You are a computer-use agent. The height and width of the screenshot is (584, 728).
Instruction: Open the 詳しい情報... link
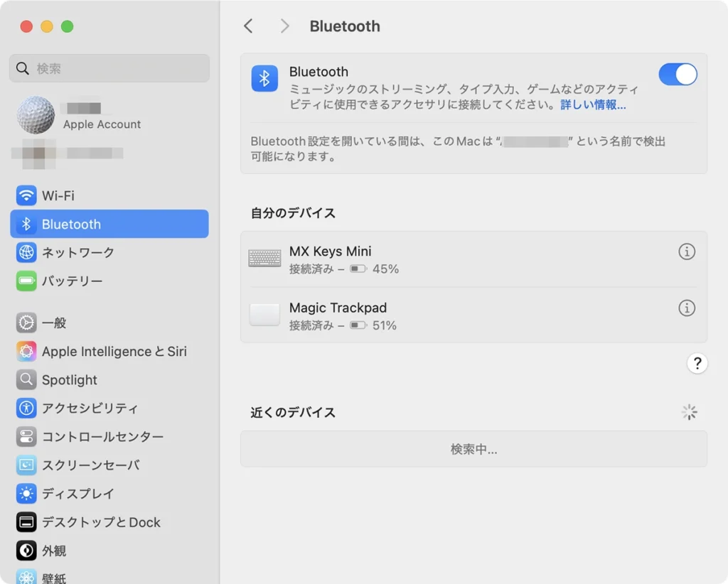point(593,104)
